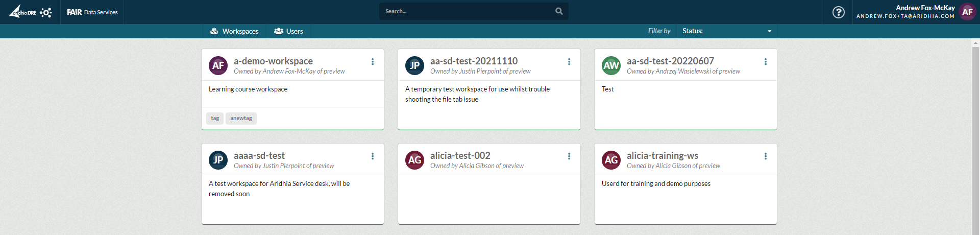Viewport: 980px width, 235px height.
Task: Open the alicia-training-ws workspace title
Action: [x=662, y=155]
